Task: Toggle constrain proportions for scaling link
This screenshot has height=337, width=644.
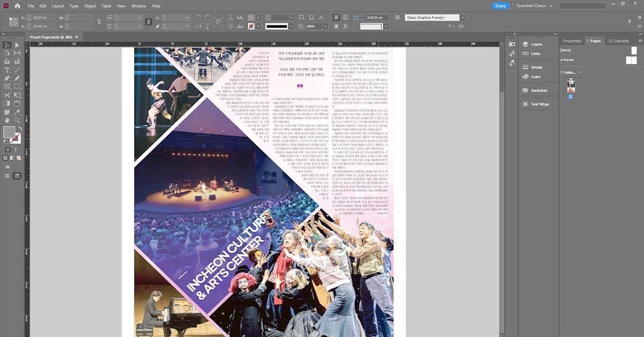Action: click(x=148, y=22)
